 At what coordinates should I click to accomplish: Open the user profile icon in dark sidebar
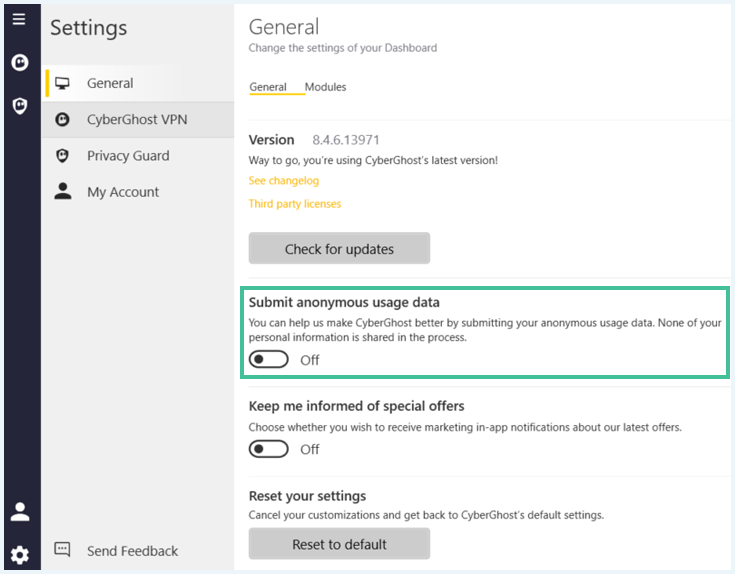(x=20, y=512)
